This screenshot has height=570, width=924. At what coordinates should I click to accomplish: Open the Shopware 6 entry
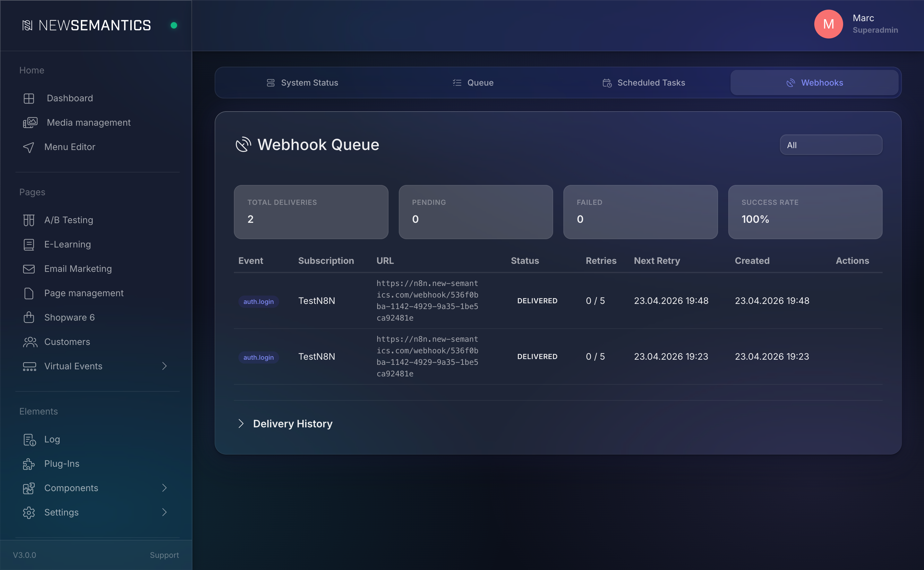coord(69,317)
